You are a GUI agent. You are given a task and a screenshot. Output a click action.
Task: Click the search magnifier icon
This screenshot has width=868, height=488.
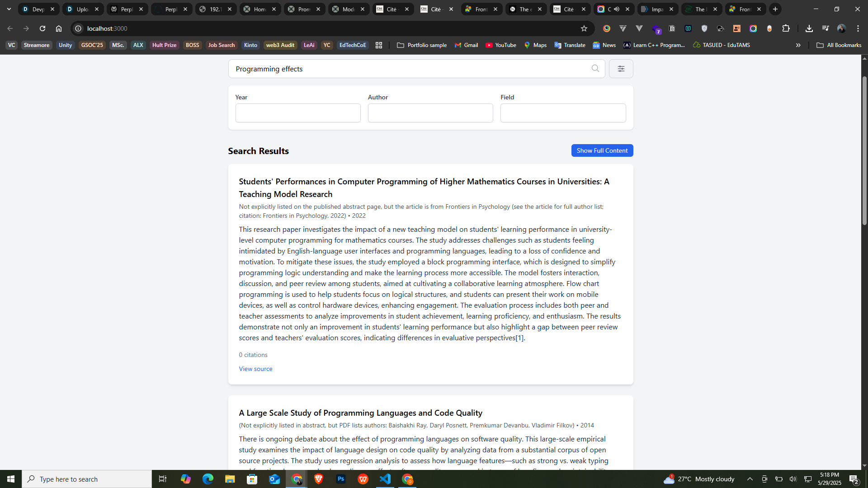(595, 68)
